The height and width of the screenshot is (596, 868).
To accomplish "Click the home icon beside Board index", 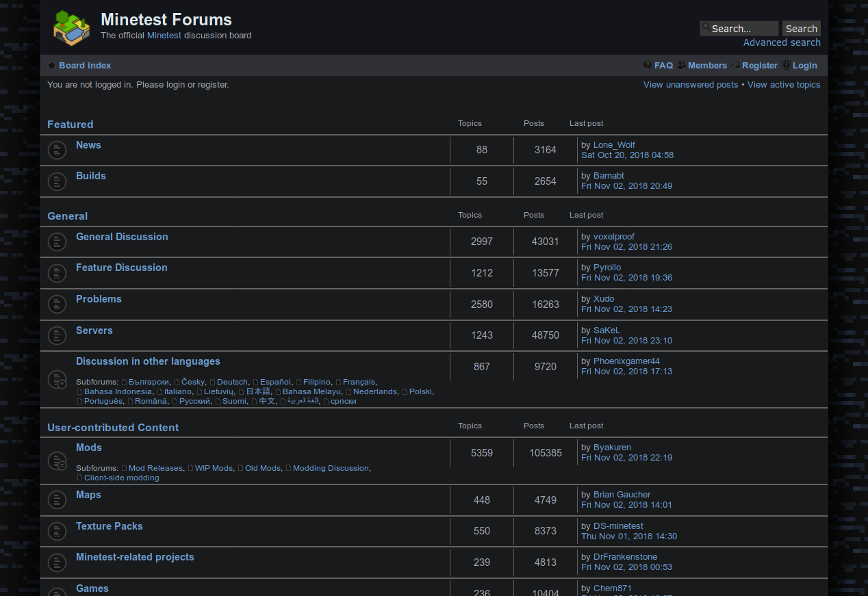I will point(51,64).
